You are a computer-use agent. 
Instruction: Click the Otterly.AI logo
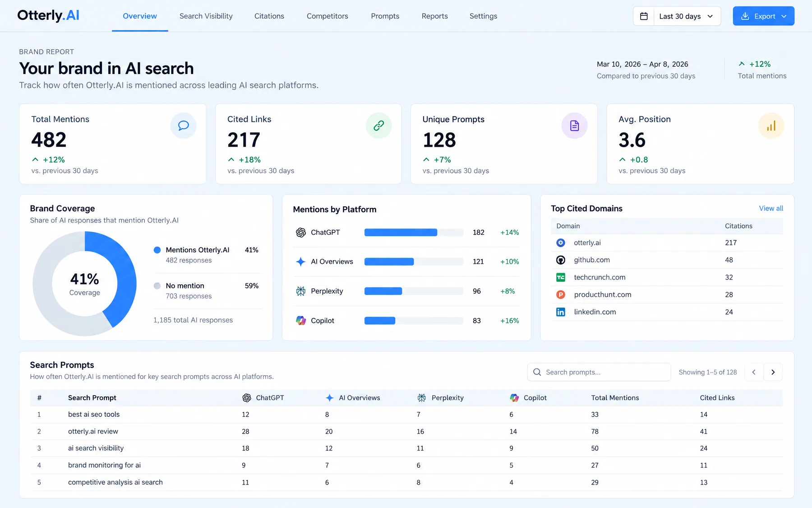48,16
